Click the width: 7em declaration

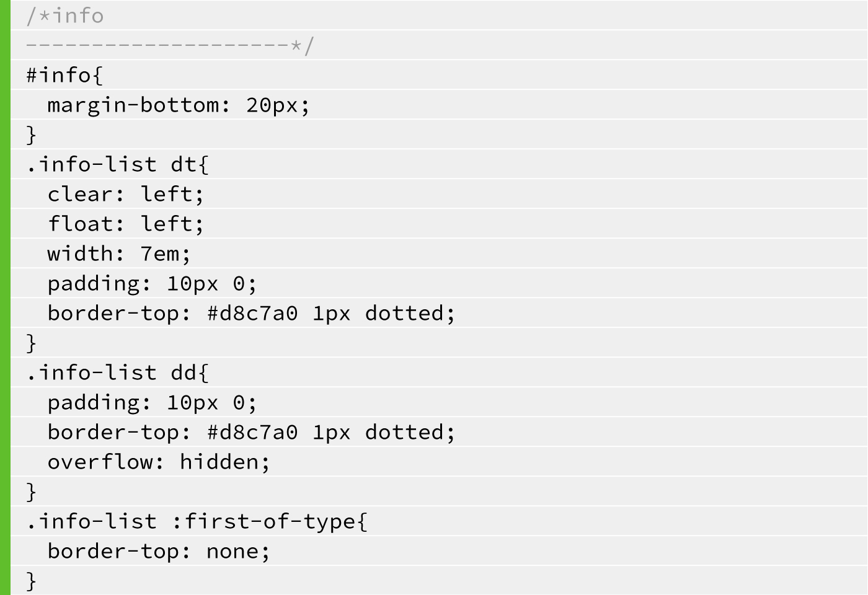click(x=118, y=253)
